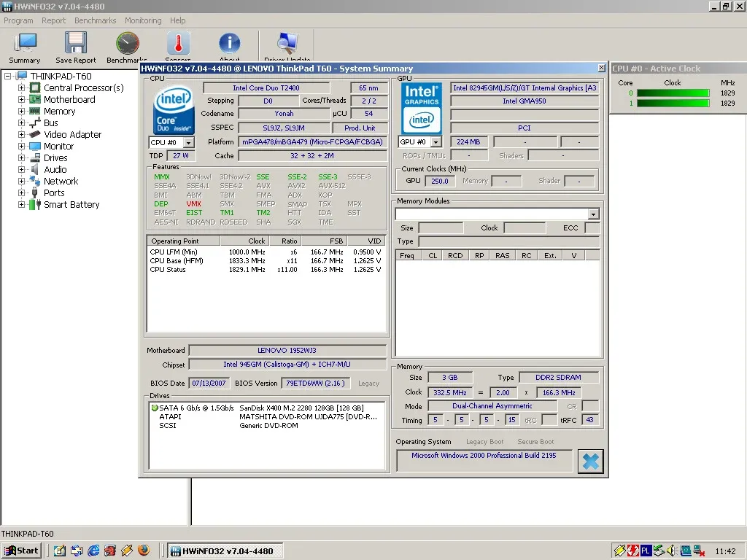Click the Memory Type DDR2 SDRAM field

558,378
